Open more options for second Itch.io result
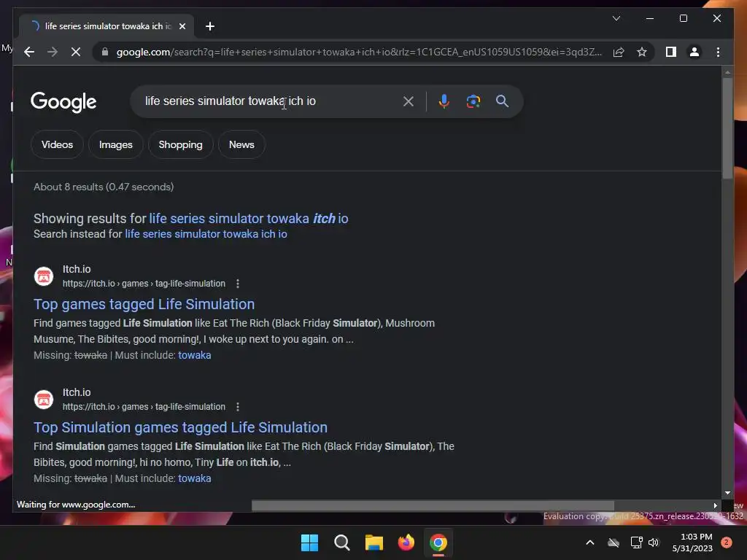747x560 pixels. click(238, 407)
